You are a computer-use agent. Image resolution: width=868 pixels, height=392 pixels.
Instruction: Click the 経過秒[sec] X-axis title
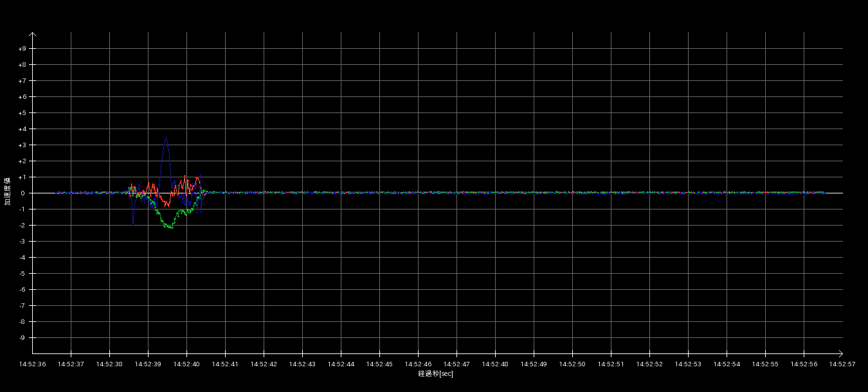[435, 373]
